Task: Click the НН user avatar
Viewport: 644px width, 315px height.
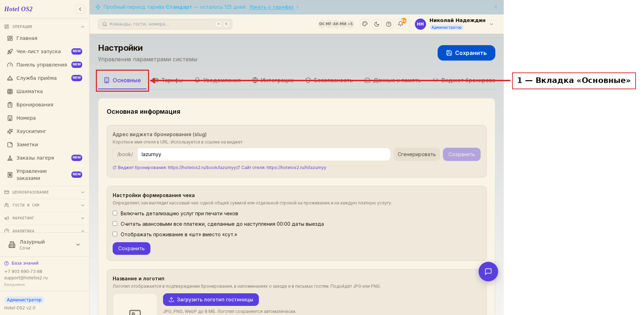Action: point(420,24)
